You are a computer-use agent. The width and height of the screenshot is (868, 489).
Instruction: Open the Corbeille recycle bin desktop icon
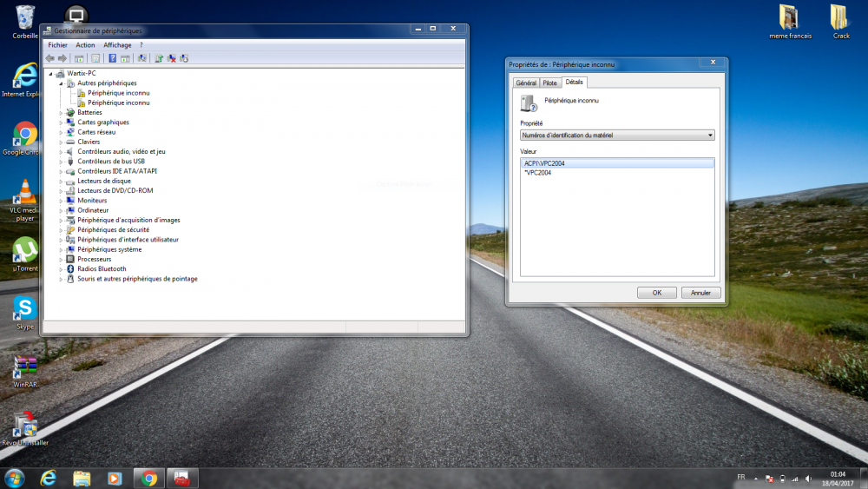25,23
